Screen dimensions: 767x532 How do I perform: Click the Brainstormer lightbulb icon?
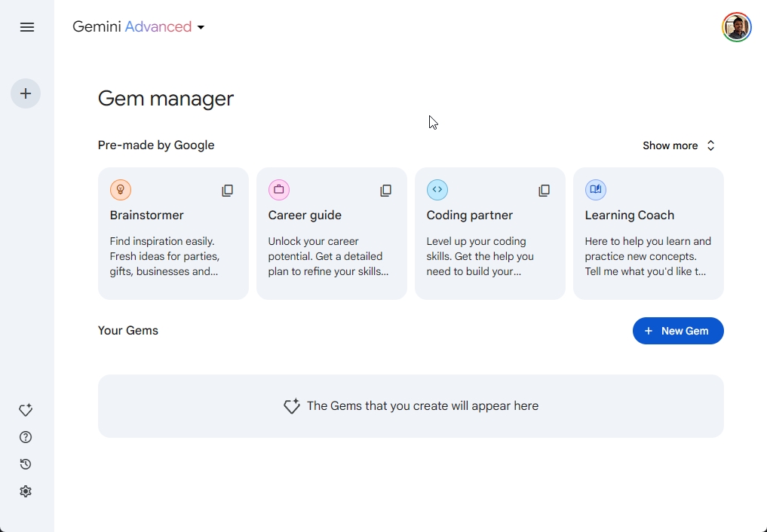click(x=121, y=190)
